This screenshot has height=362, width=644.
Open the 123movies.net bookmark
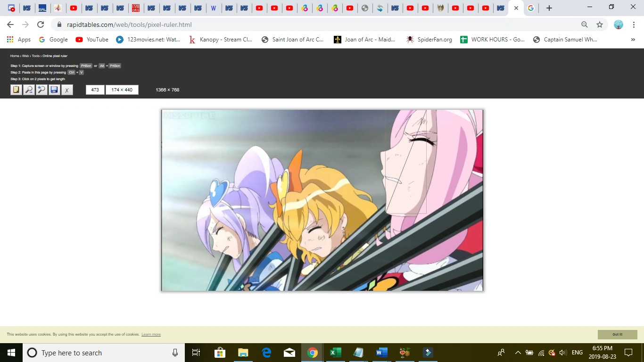[x=148, y=40]
